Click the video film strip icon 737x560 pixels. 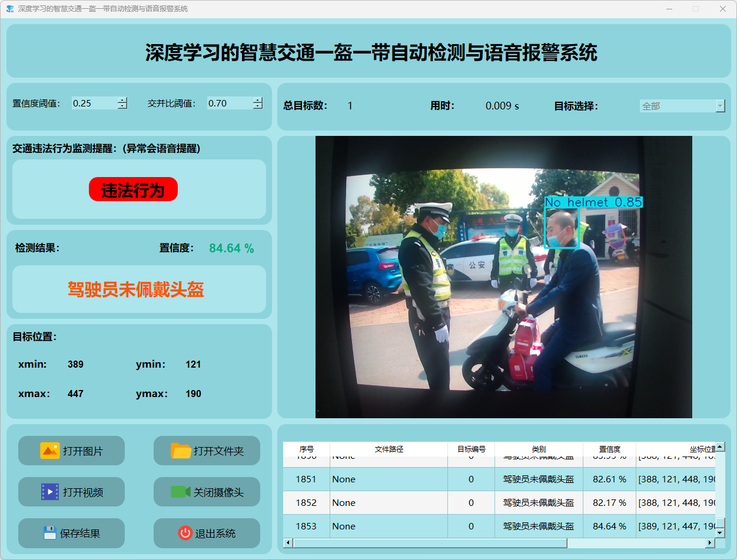coord(49,492)
